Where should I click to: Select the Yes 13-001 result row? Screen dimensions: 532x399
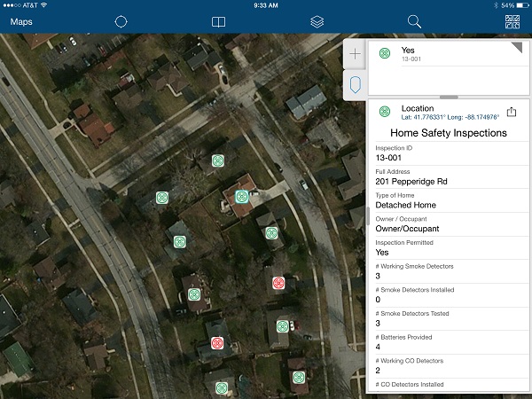[x=449, y=53]
